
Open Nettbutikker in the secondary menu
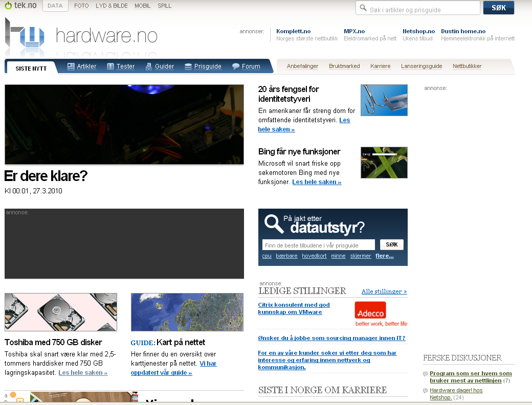click(x=467, y=66)
